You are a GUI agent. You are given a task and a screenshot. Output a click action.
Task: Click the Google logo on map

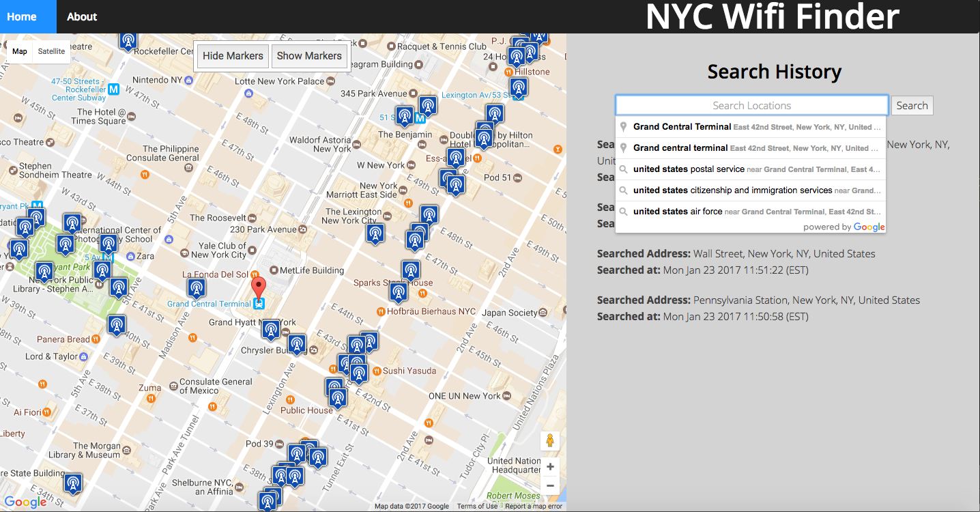(26, 502)
